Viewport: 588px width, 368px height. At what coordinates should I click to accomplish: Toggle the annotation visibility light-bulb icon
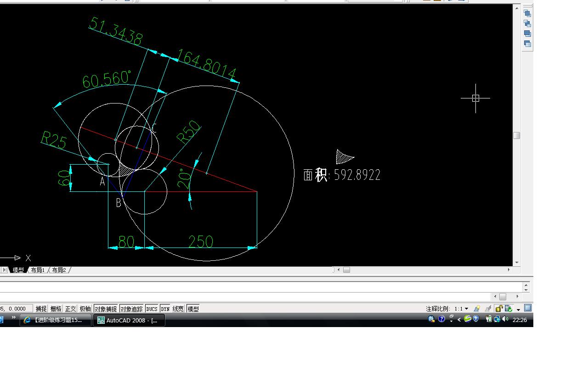tap(477, 309)
